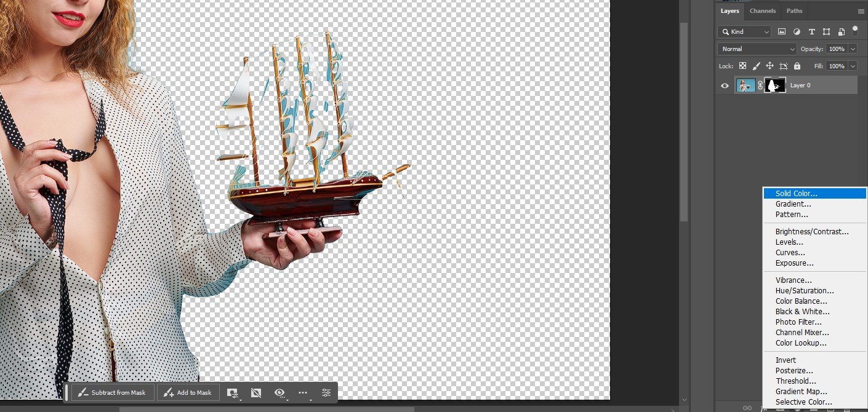The width and height of the screenshot is (868, 412).
Task: Select Brightness/Contrast adjustment
Action: (x=814, y=232)
